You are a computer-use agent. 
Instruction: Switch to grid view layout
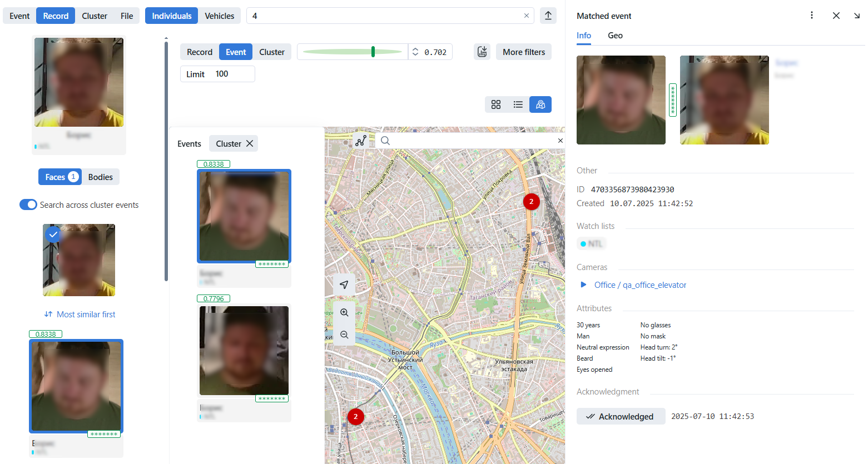point(496,104)
